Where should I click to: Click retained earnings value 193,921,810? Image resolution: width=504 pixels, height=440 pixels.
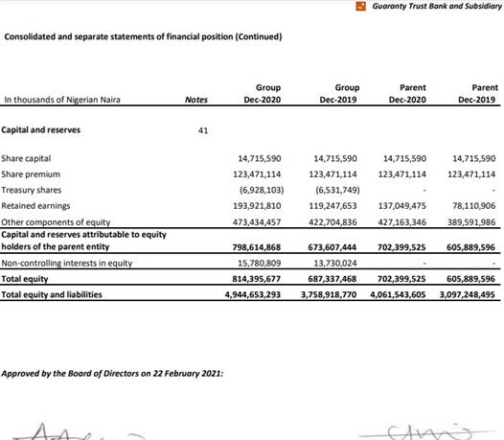click(257, 206)
